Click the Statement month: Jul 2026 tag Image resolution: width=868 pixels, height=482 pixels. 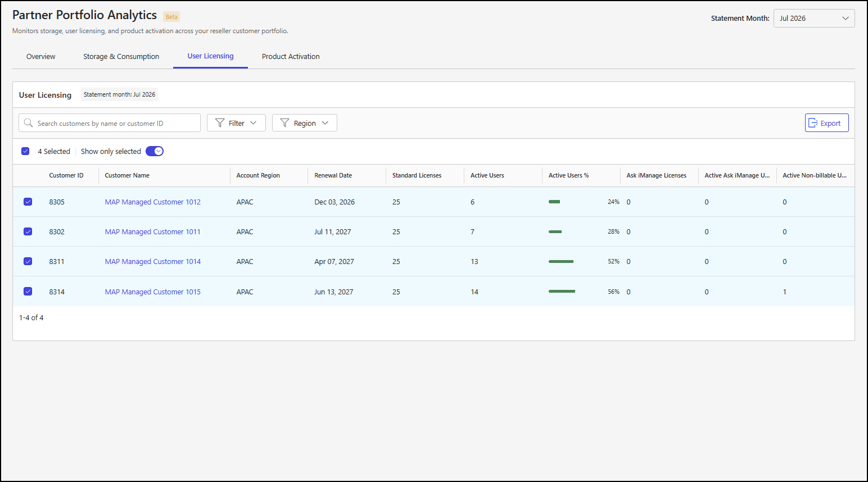point(119,94)
